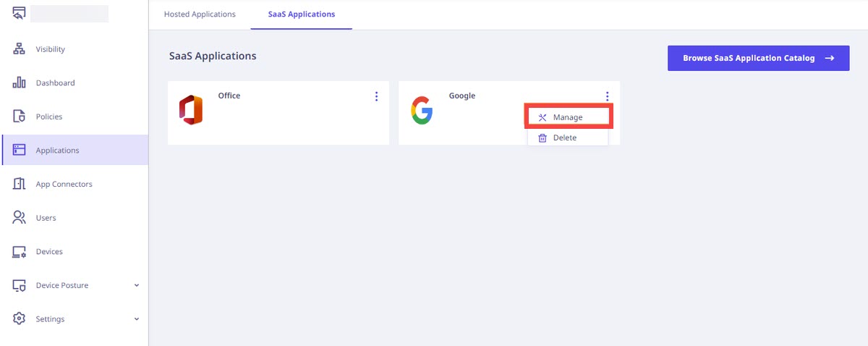
Task: Click Browse SaaS Application Catalog button
Action: 759,58
